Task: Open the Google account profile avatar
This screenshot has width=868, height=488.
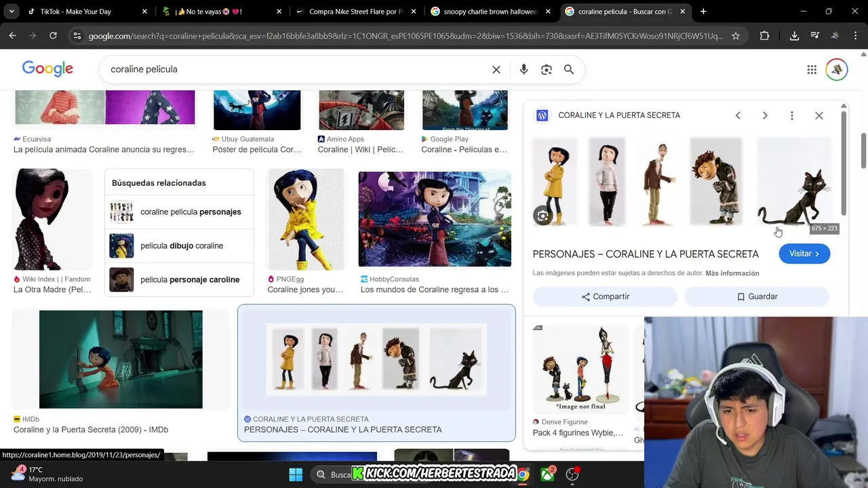Action: (837, 69)
